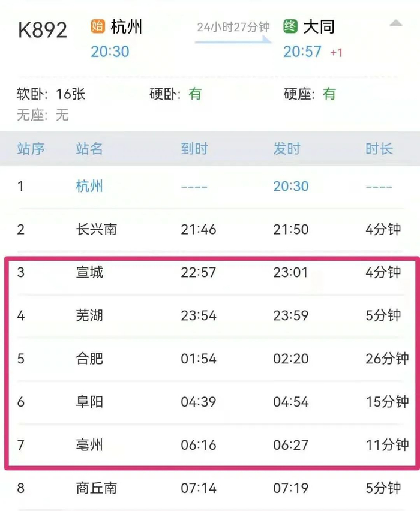Click the 到时 column header
420x511 pixels.
pyautogui.click(x=194, y=149)
